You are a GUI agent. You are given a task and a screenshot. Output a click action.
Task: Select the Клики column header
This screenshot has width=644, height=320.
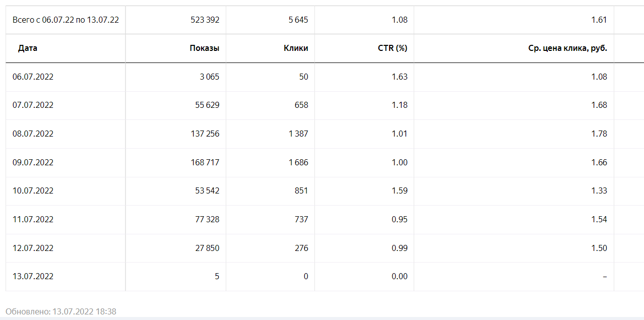click(296, 48)
